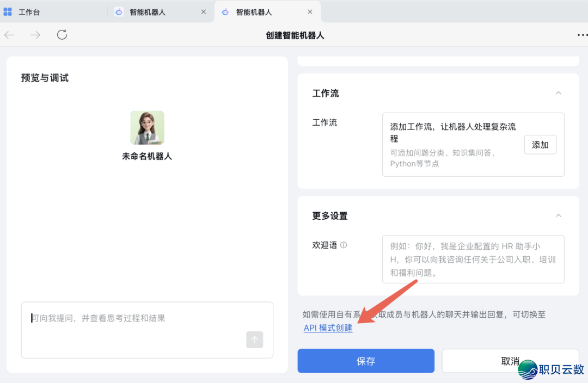Click the 取消 button
The image size is (588, 383).
(510, 361)
